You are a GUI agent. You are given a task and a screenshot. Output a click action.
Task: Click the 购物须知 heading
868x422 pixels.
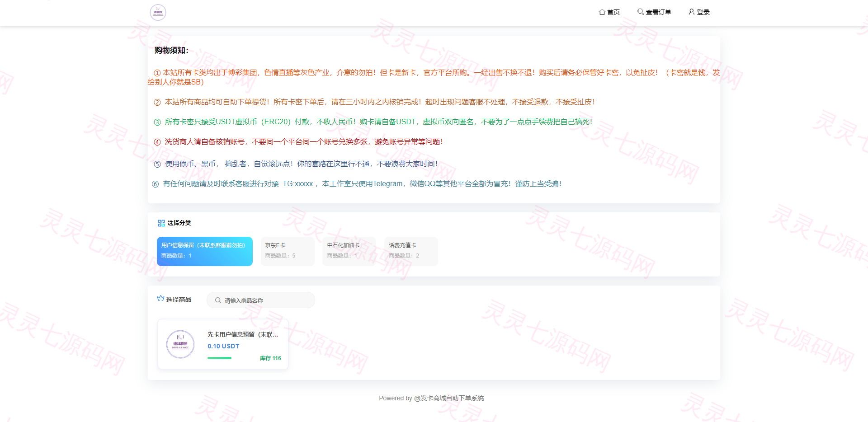[x=171, y=50]
